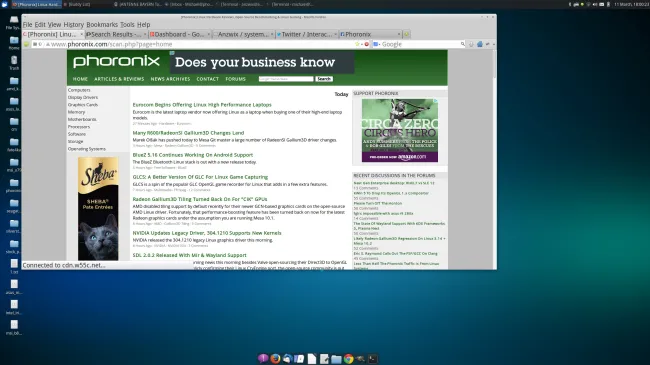650x365 pixels.
Task: Click HOME in Phoronix navigation
Action: coord(80,79)
